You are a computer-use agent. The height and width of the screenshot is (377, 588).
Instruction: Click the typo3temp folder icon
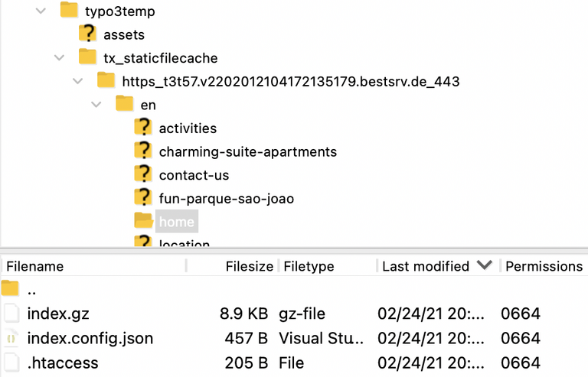click(70, 11)
